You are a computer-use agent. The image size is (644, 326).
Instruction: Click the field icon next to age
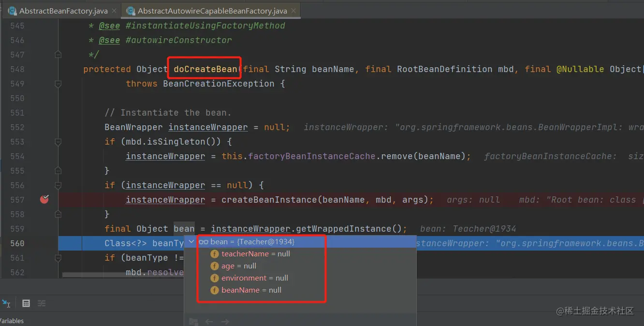coord(215,266)
